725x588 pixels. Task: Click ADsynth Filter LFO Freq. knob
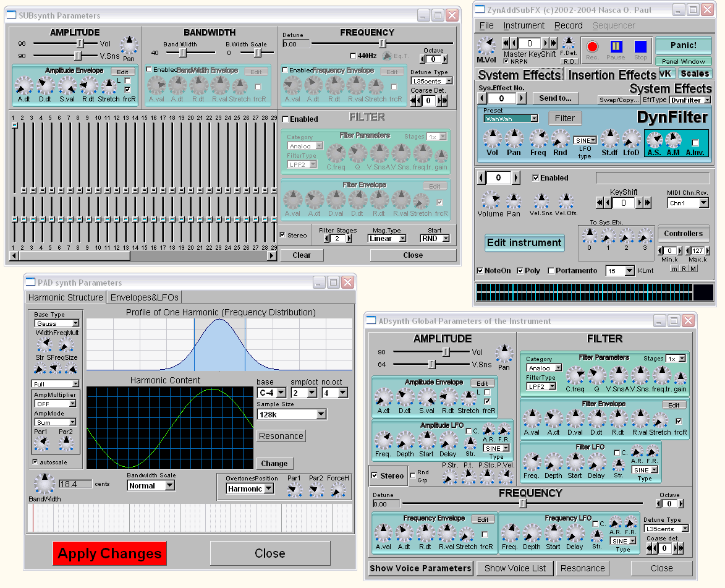(532, 462)
